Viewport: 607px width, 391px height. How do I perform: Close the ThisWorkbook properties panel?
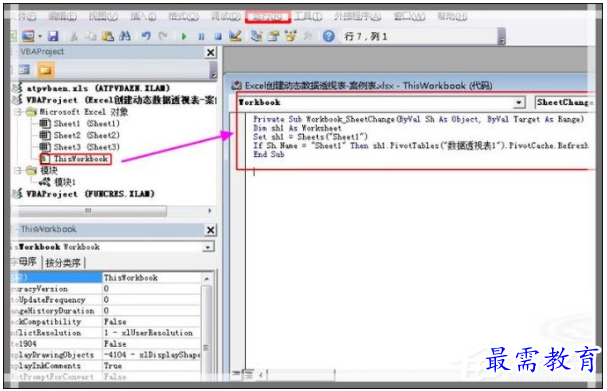pyautogui.click(x=211, y=230)
